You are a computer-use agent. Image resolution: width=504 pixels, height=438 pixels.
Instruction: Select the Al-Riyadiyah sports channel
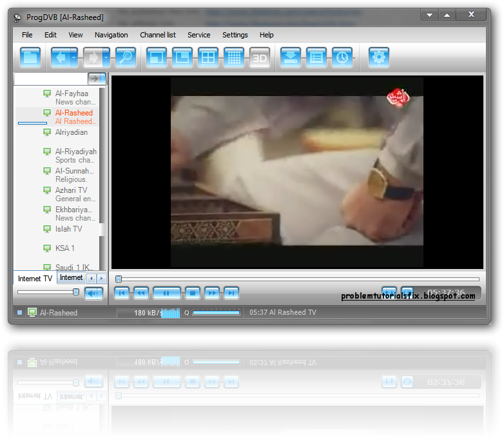[57, 155]
